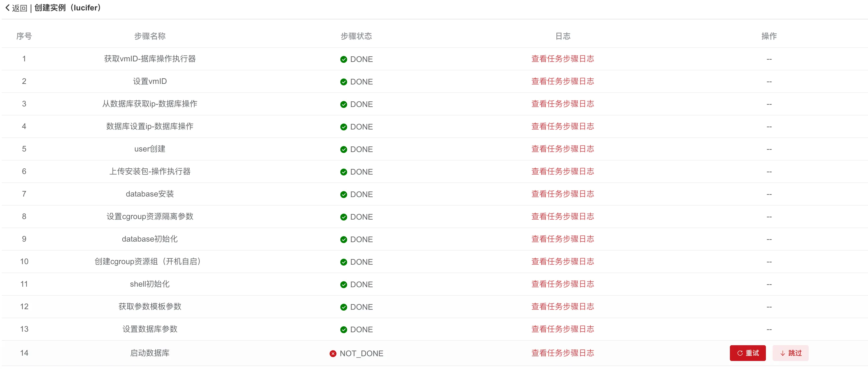The height and width of the screenshot is (379, 868).
Task: Click the DONE icon of database安装 step
Action: point(343,194)
